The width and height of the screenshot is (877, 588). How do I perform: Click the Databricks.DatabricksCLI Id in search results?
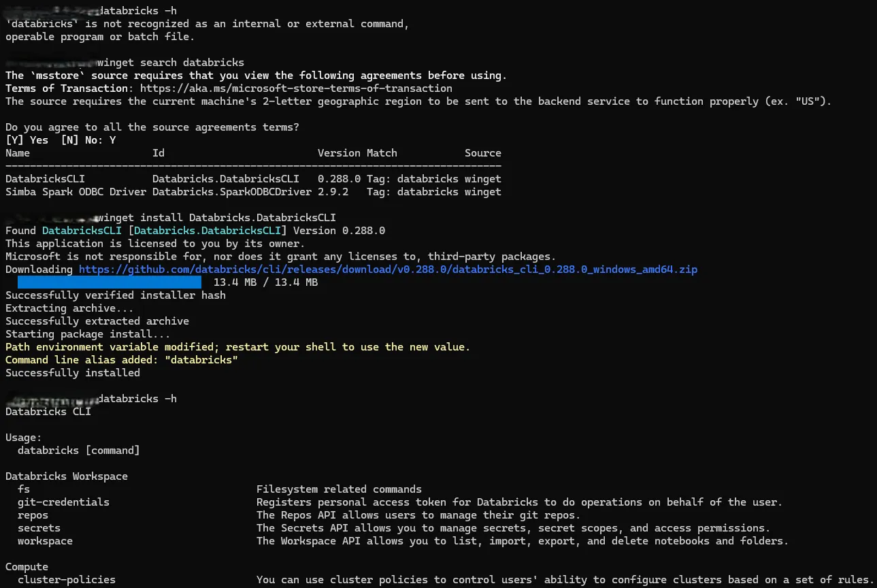click(x=226, y=179)
